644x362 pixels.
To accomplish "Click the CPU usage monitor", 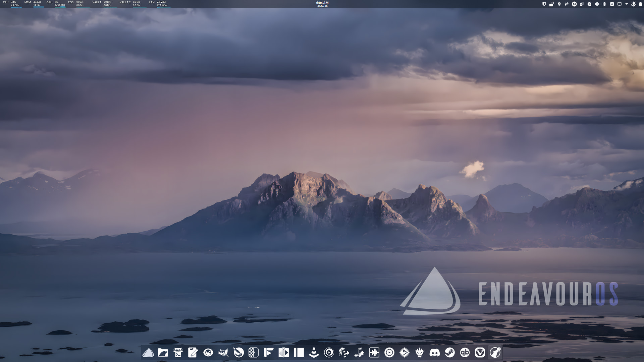I will click(x=11, y=4).
